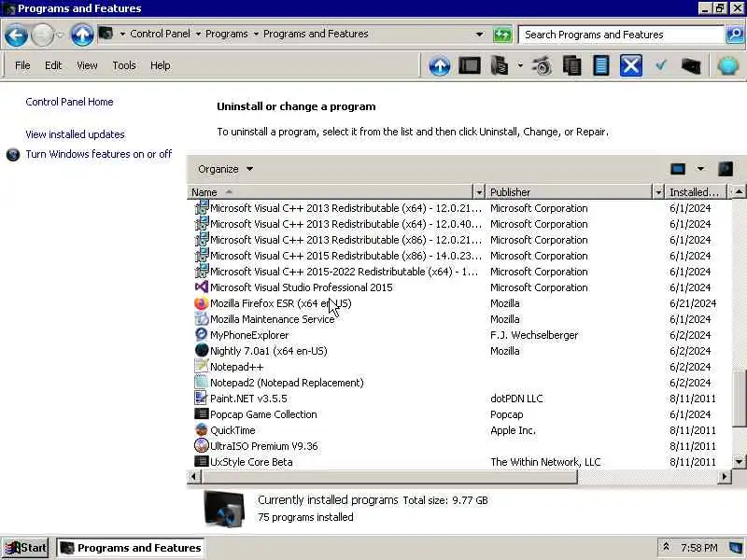Image resolution: width=747 pixels, height=560 pixels.
Task: Click the green Refresh button by the address bar
Action: click(x=502, y=35)
